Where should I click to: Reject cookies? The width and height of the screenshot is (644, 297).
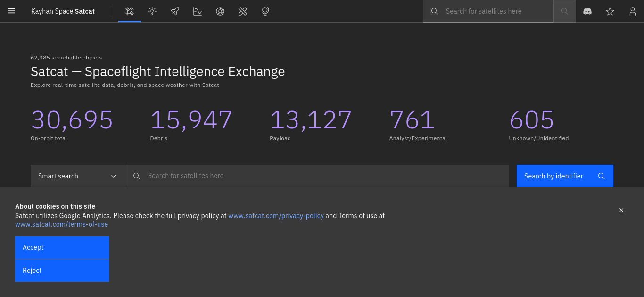pos(62,271)
